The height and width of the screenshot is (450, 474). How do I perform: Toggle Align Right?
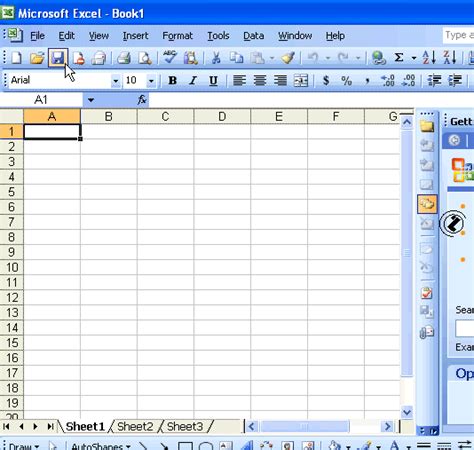pyautogui.click(x=280, y=80)
